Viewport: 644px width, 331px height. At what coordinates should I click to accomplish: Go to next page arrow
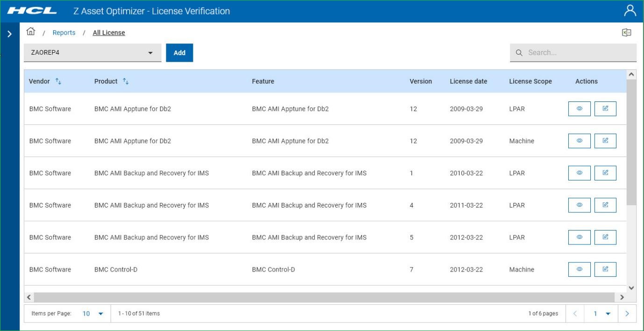click(627, 314)
